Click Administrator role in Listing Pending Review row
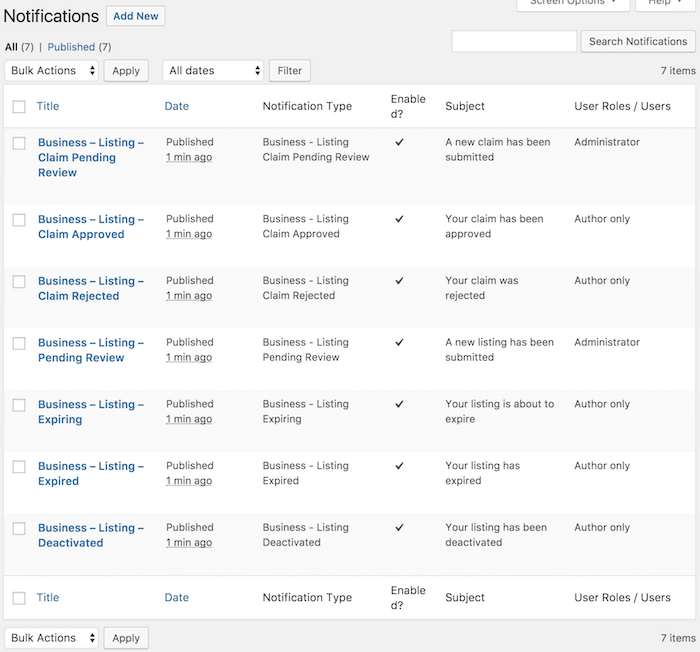Screen dimensions: 700x652 click(607, 342)
